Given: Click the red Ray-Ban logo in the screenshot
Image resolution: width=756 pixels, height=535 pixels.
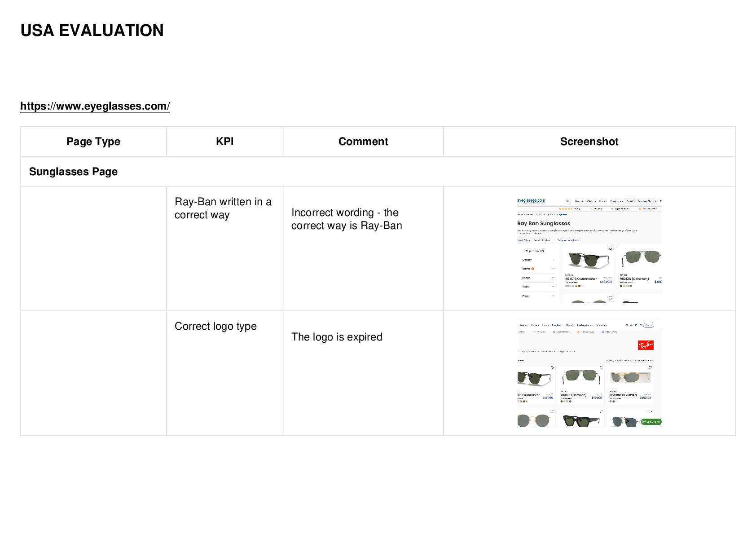Looking at the screenshot, I should pyautogui.click(x=646, y=345).
